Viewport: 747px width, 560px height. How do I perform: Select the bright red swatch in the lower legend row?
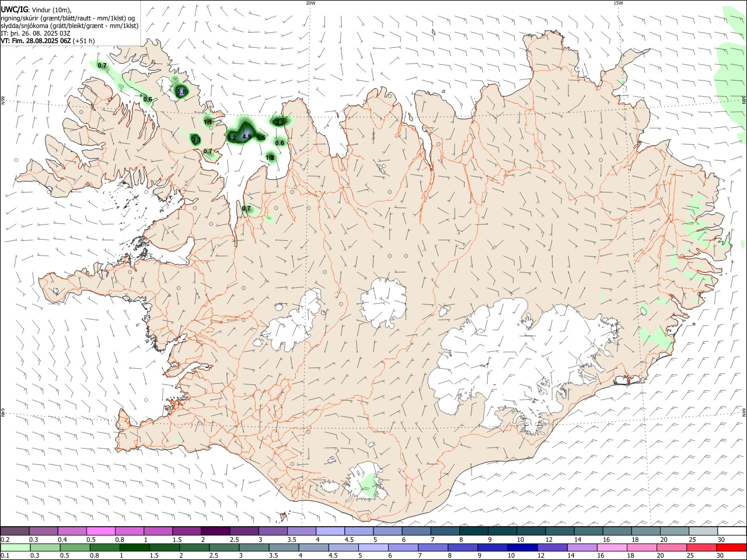pyautogui.click(x=731, y=548)
